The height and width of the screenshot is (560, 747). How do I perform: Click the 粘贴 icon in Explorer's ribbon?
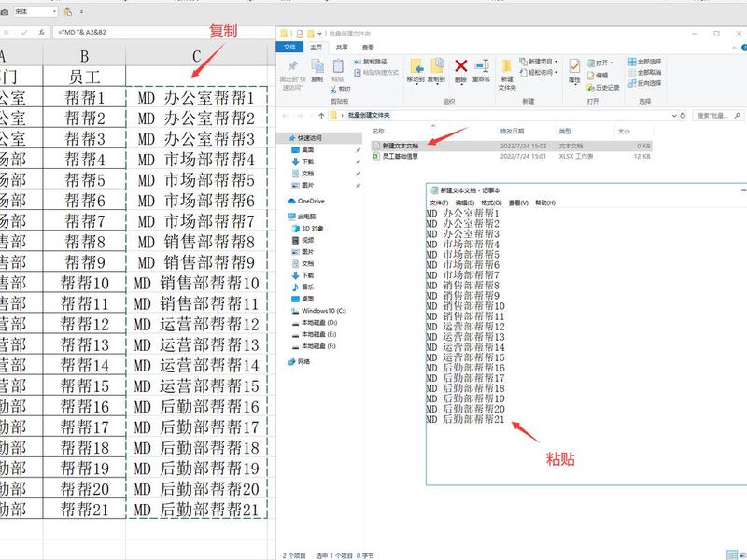[x=338, y=66]
